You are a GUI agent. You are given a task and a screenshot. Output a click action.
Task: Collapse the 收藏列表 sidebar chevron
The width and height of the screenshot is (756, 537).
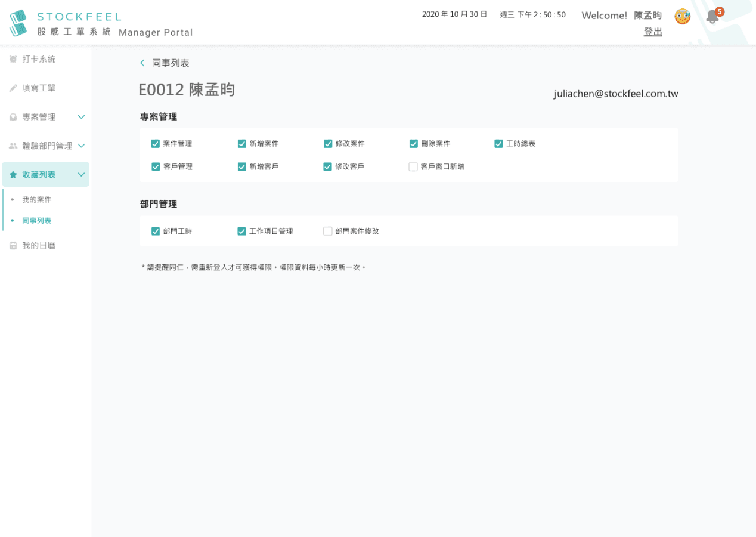(82, 175)
